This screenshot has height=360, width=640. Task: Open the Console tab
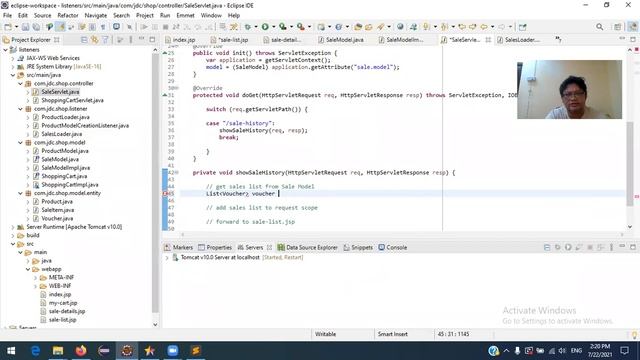coord(392,247)
